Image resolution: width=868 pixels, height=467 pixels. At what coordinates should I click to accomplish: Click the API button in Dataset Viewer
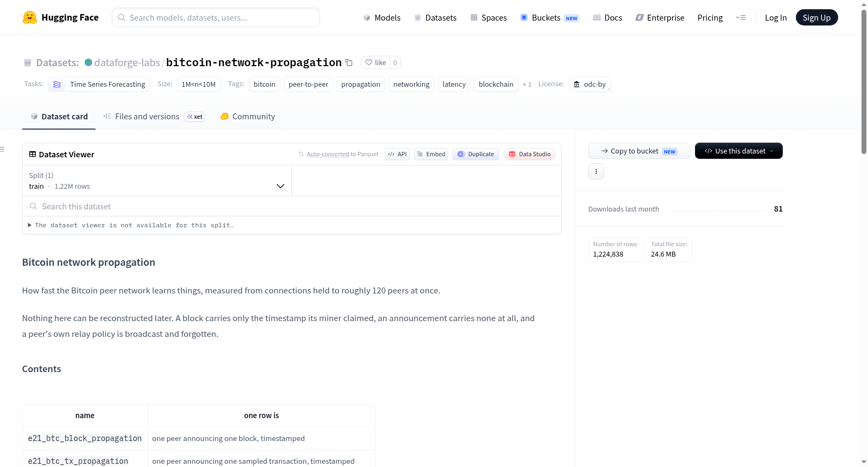pos(397,154)
